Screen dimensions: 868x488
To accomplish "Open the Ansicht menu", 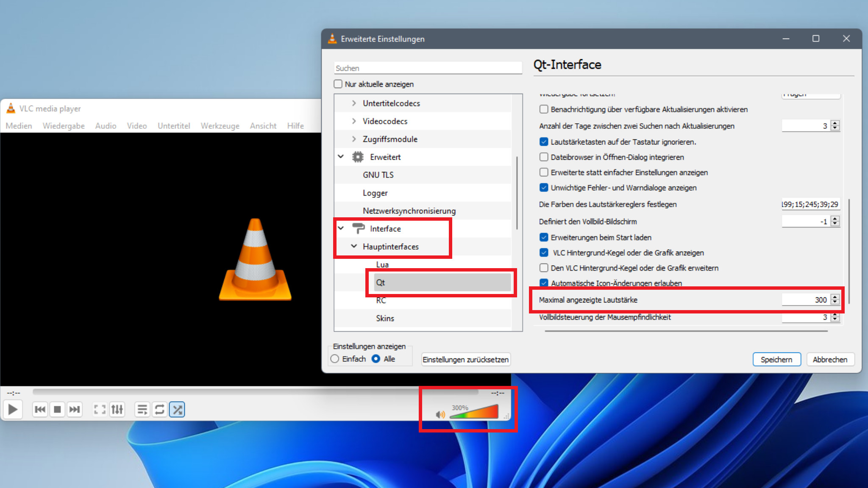I will click(x=263, y=126).
